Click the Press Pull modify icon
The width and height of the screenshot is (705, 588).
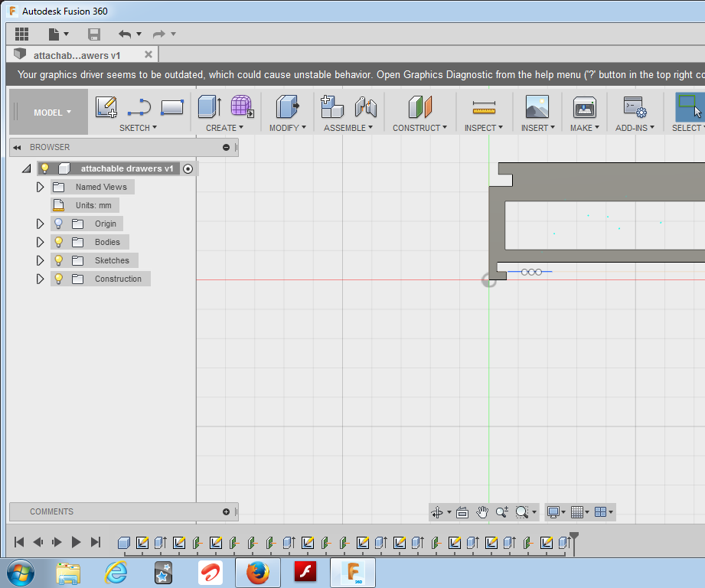tap(287, 106)
